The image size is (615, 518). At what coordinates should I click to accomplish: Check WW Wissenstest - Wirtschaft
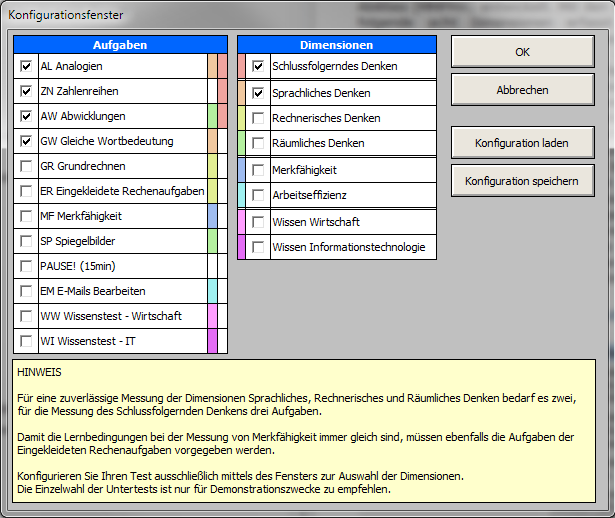point(26,316)
